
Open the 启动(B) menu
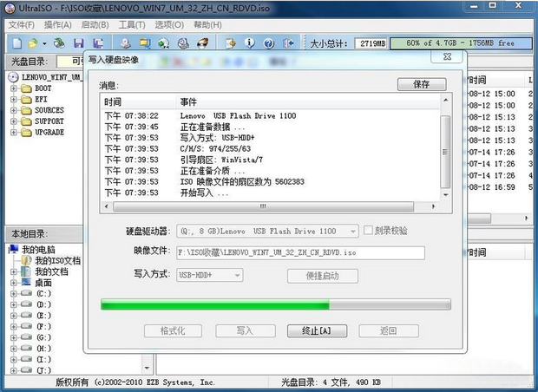(x=95, y=25)
